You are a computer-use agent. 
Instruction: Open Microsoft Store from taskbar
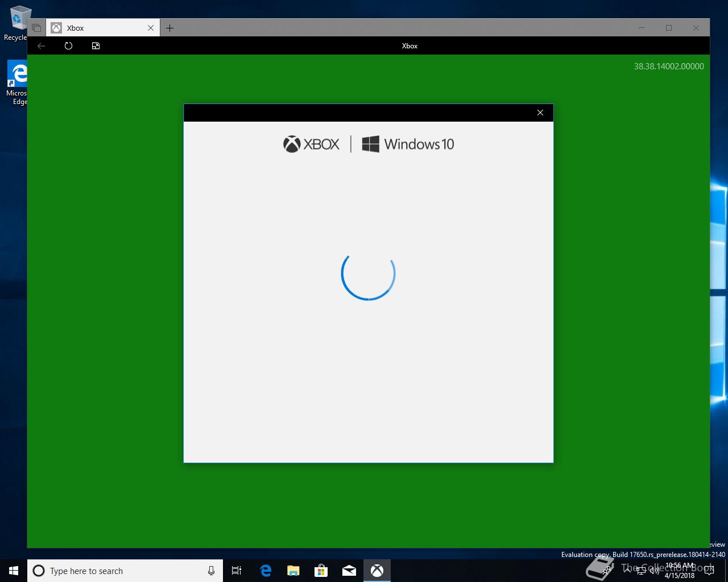pyautogui.click(x=321, y=571)
